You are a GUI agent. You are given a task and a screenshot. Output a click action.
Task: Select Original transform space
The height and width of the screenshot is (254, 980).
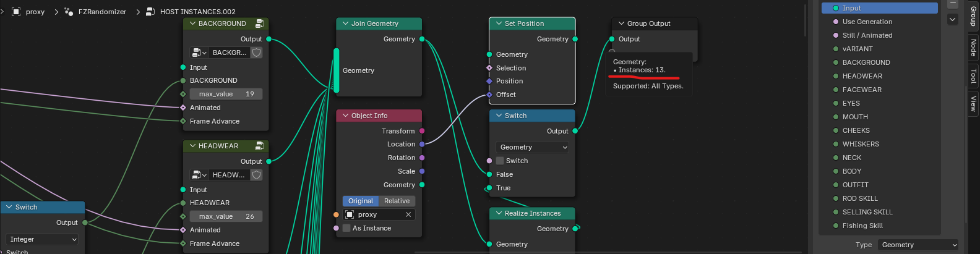pos(361,201)
